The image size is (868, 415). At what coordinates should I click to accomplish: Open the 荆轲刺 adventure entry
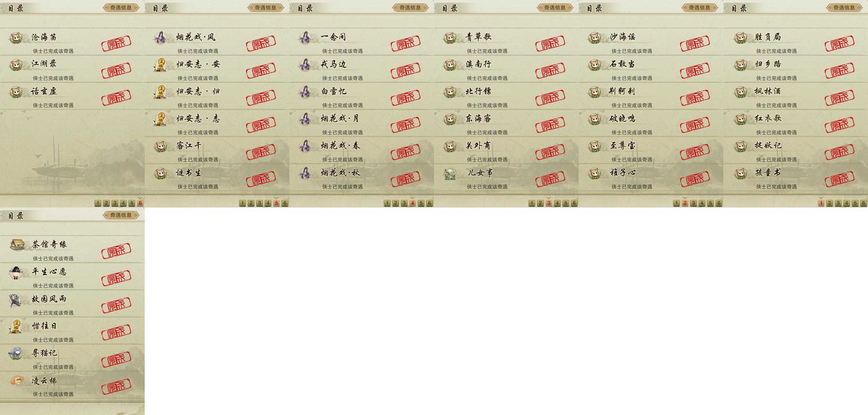[x=651, y=96]
